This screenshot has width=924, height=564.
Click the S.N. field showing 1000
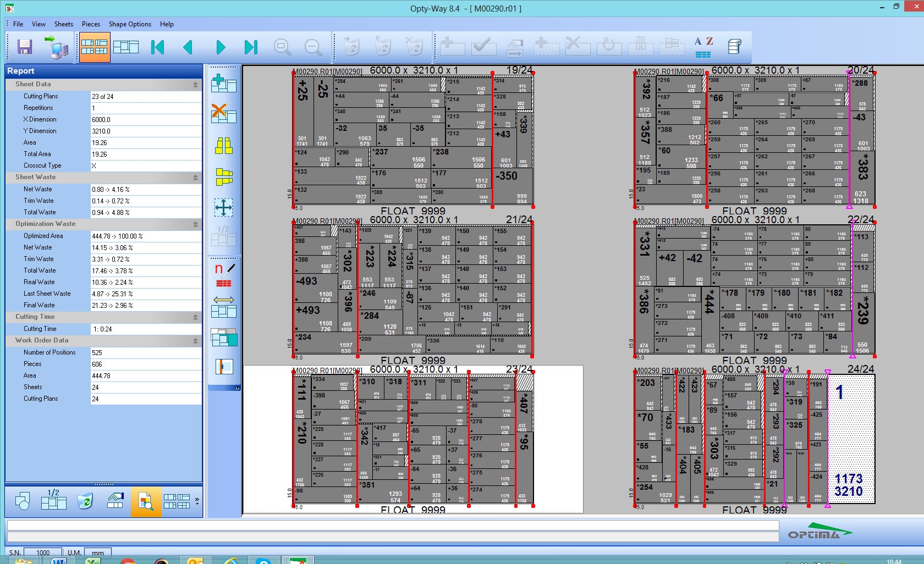point(43,552)
